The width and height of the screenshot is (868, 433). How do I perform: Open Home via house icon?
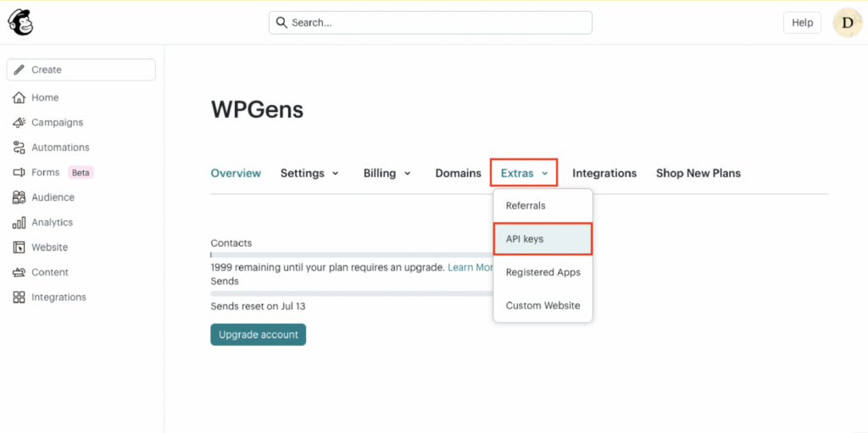(x=19, y=97)
